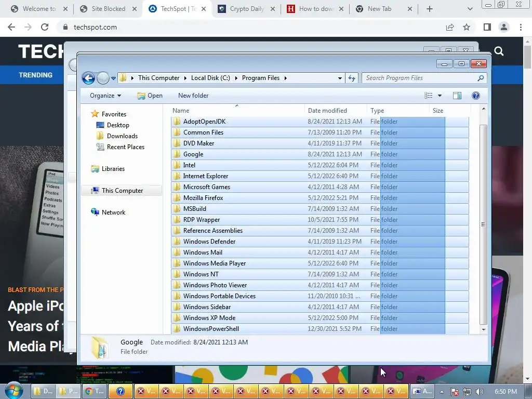The image size is (532, 399).
Task: Switch to the Site Blocked Chrome tab
Action: (x=109, y=9)
